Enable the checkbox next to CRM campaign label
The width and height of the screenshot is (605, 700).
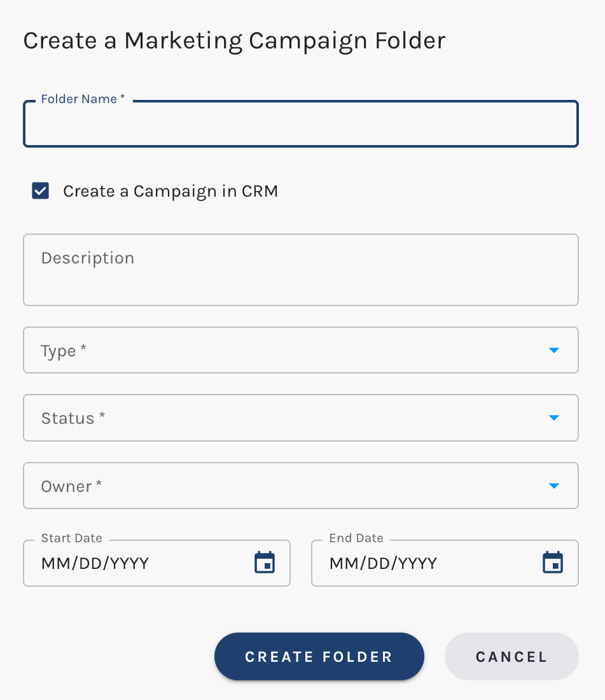[40, 190]
